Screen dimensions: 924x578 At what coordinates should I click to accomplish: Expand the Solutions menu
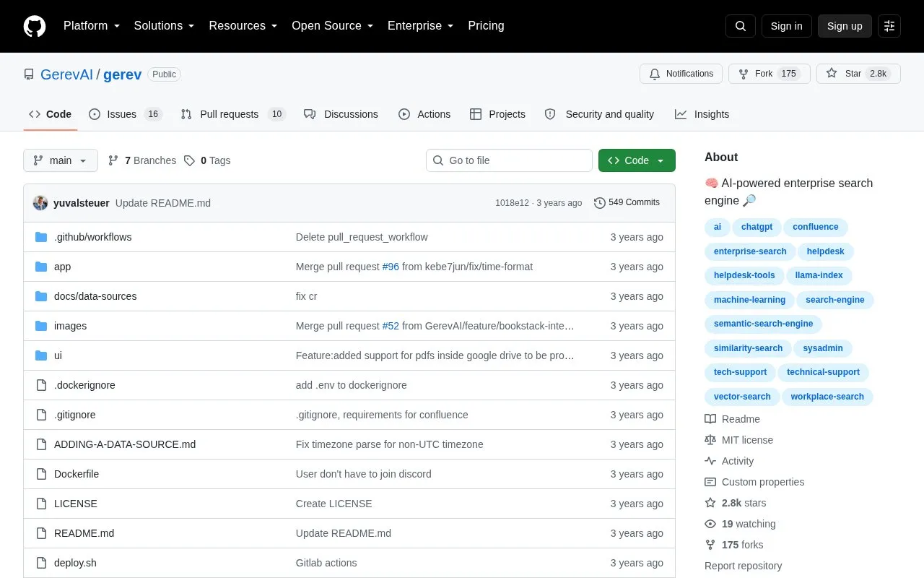(165, 26)
